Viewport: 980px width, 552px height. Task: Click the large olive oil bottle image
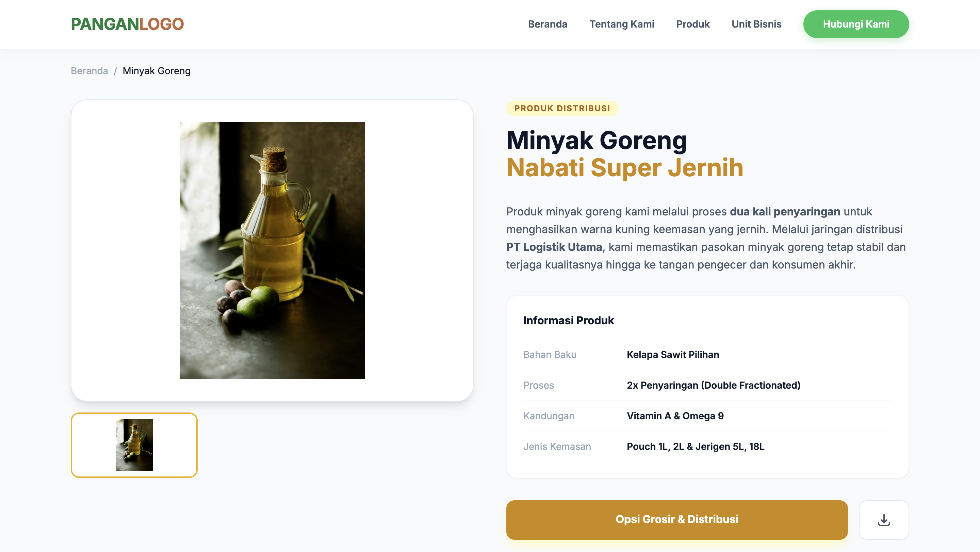click(x=272, y=250)
